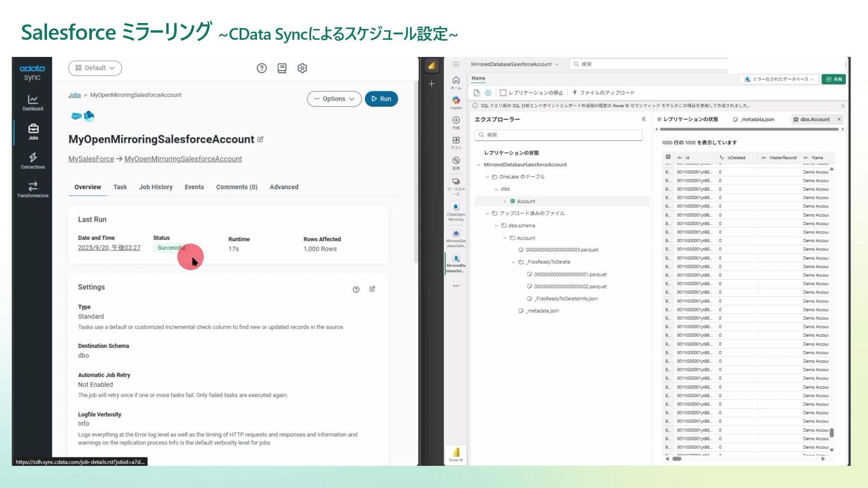This screenshot has width=868, height=488.
Task: Follow the MySalesForce connection link
Action: 91,159
